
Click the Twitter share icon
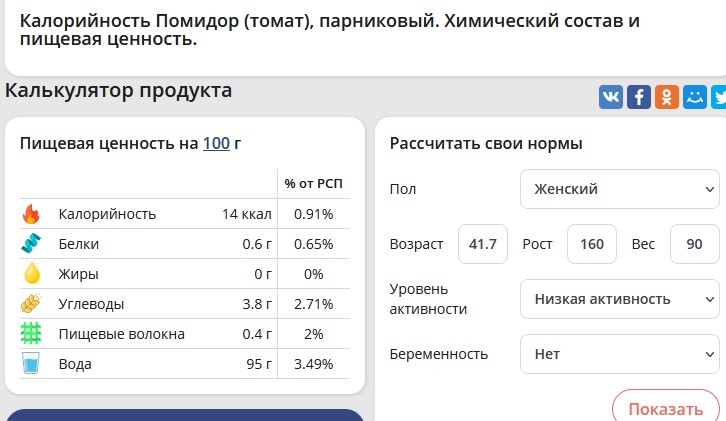(719, 97)
